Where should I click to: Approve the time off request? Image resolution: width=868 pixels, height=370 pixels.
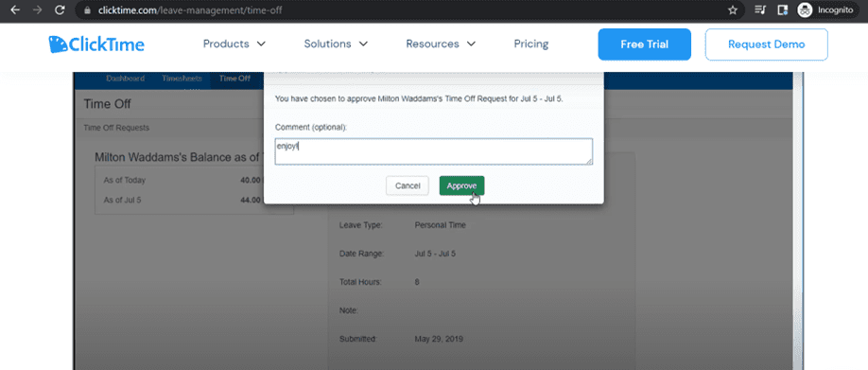pos(461,185)
